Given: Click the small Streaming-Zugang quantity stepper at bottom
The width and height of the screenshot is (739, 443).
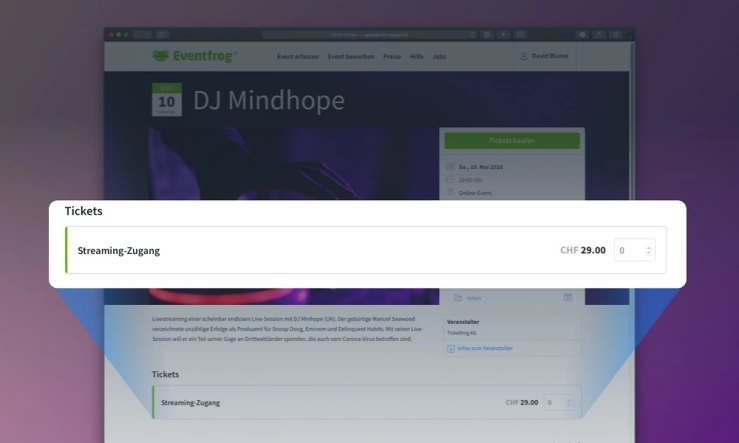Looking at the screenshot, I should [x=569, y=402].
